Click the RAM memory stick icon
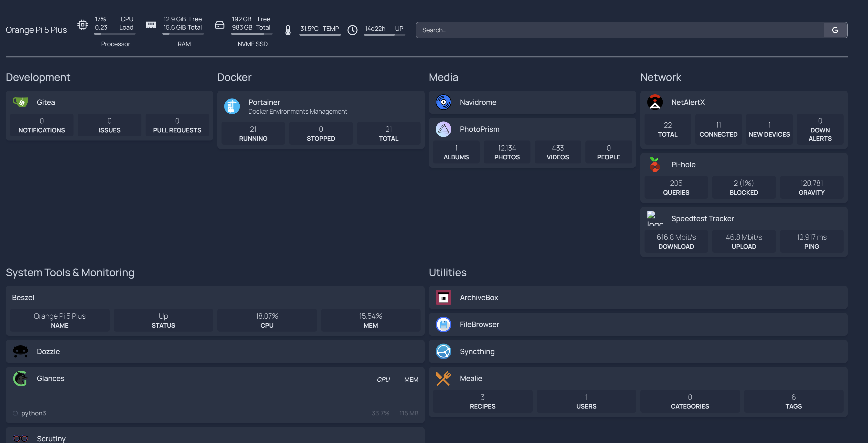The height and width of the screenshot is (443, 868). [x=151, y=25]
